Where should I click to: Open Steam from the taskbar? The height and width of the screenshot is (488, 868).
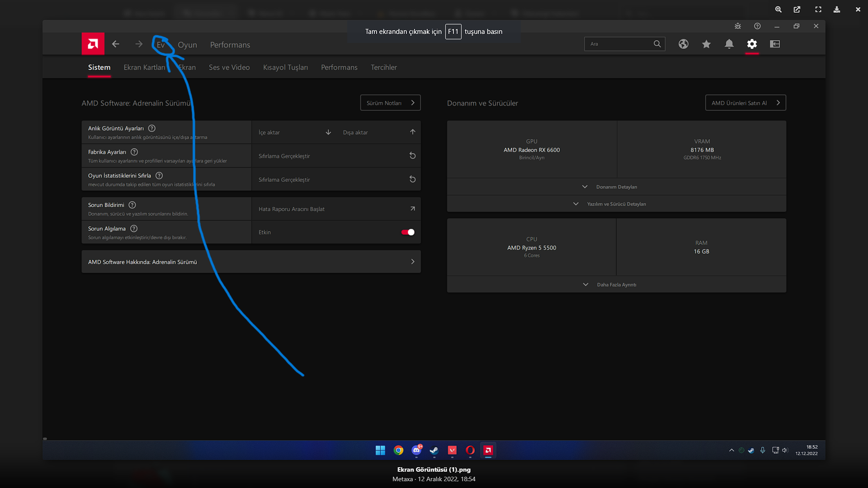[x=434, y=450]
